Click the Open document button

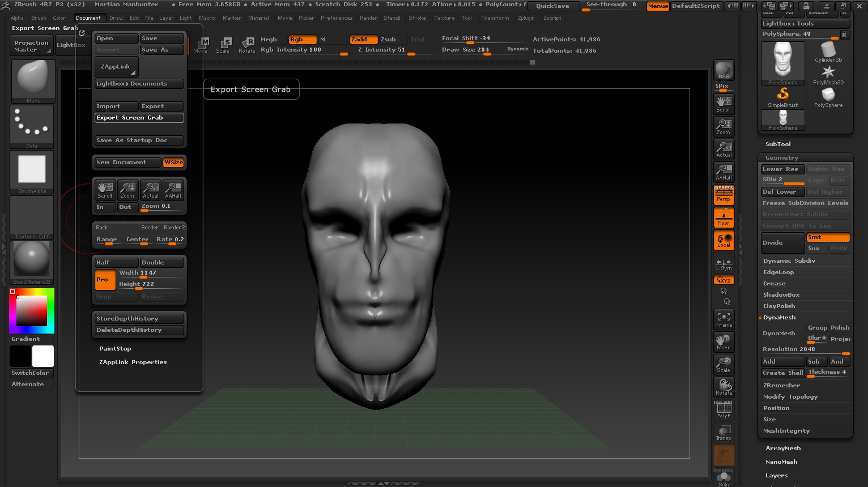pos(116,39)
